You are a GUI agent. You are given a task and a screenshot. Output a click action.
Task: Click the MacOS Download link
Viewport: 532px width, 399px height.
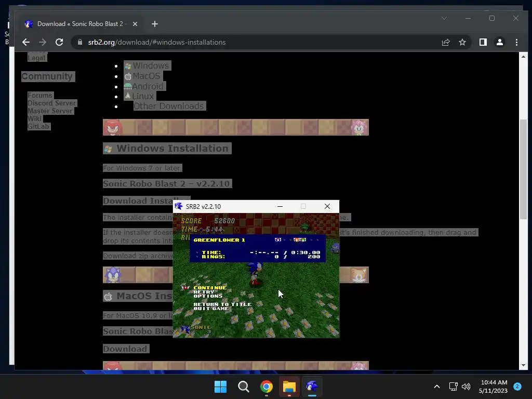coord(125,349)
